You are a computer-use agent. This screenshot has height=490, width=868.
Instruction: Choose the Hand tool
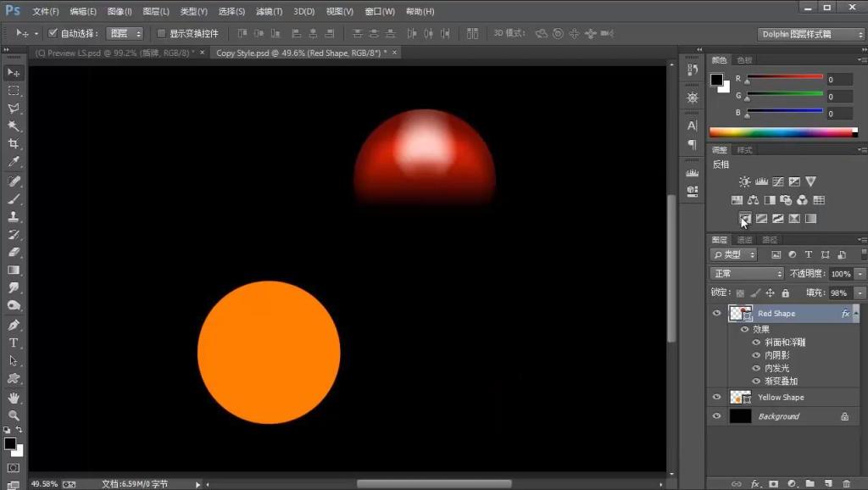coord(14,398)
